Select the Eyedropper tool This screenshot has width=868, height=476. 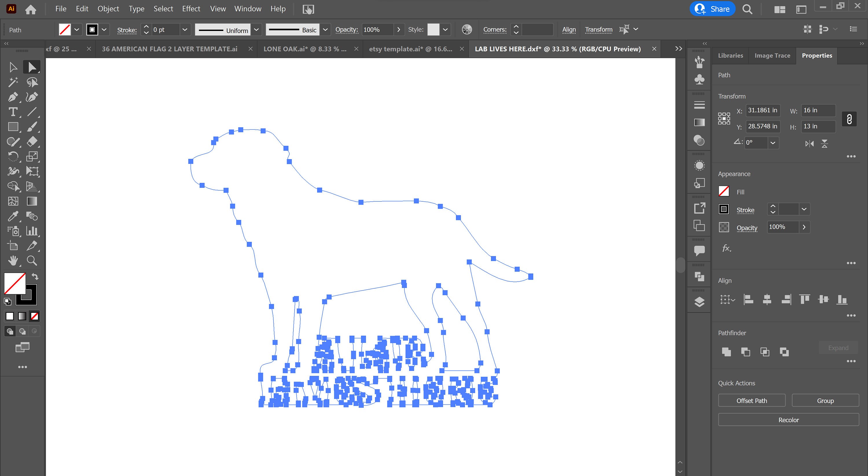click(13, 216)
